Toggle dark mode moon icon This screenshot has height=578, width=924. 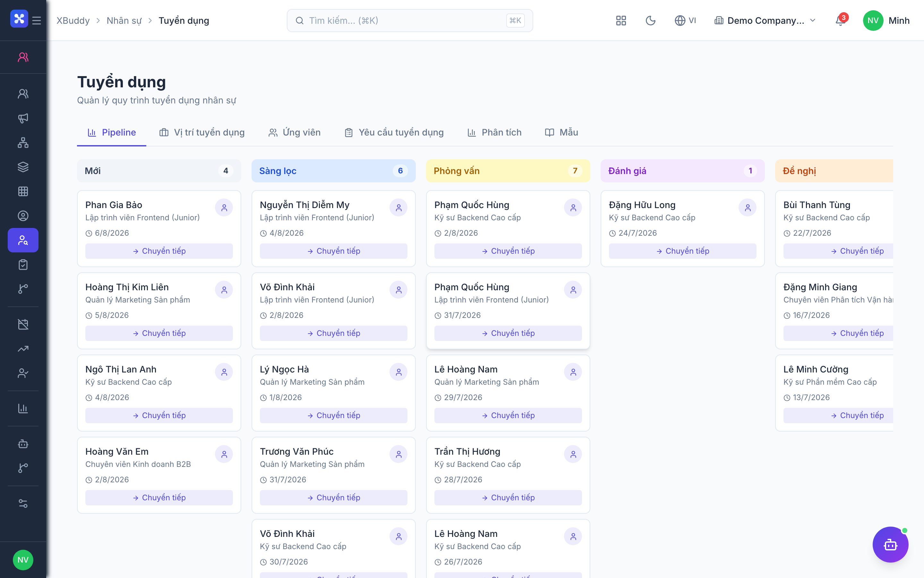pos(651,20)
